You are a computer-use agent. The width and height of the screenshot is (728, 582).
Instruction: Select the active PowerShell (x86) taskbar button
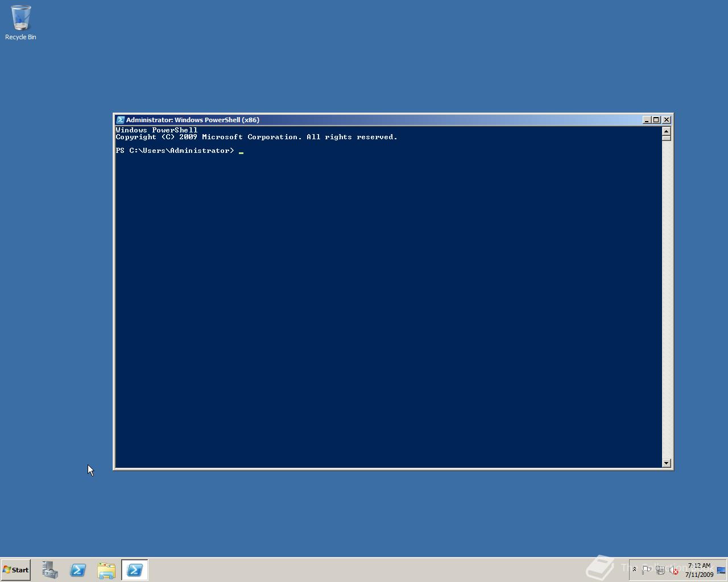(135, 570)
